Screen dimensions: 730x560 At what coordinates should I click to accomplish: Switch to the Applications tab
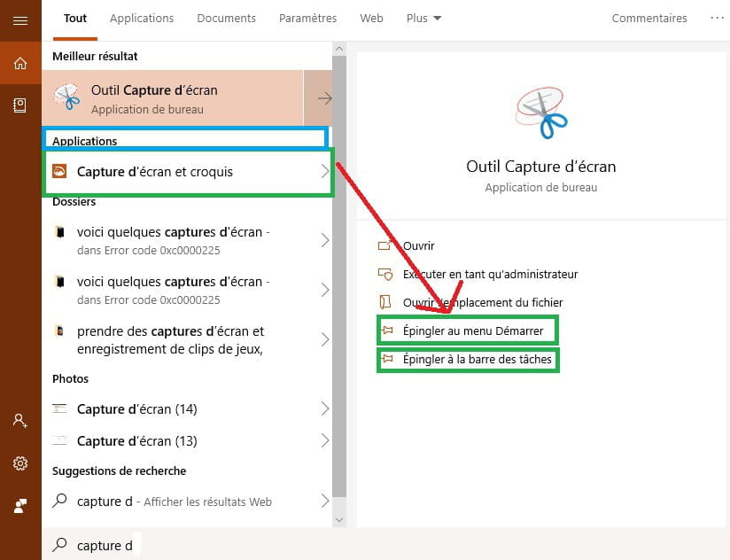pyautogui.click(x=142, y=18)
